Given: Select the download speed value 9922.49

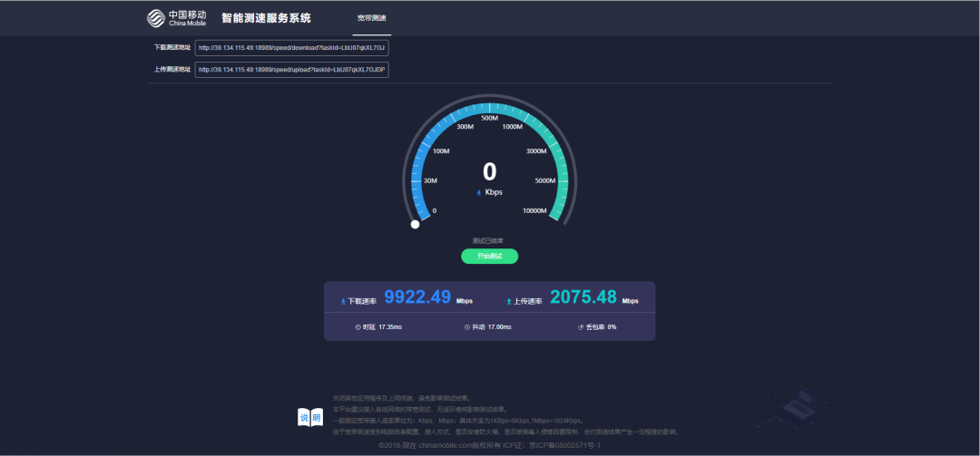Looking at the screenshot, I should coord(417,296).
